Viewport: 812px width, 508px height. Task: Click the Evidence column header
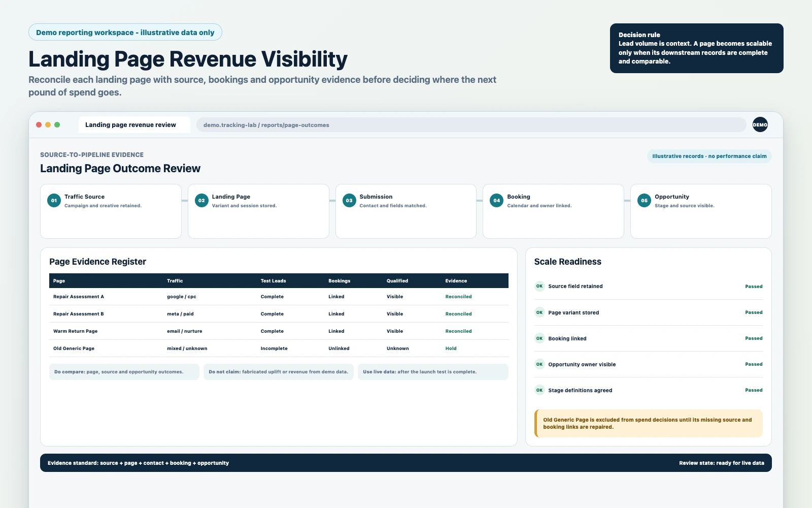click(456, 281)
